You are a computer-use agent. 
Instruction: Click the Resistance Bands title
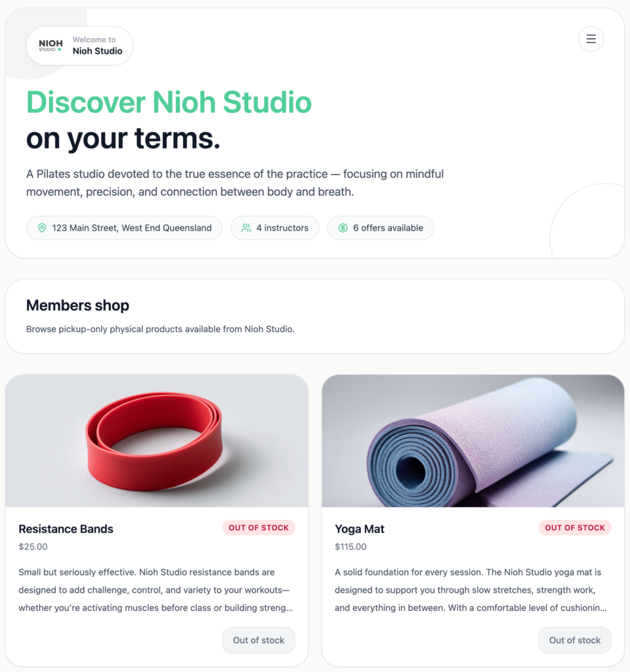coord(66,529)
